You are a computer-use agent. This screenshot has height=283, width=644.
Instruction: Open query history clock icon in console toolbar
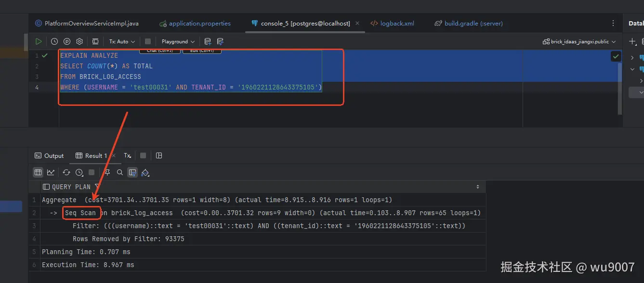click(x=54, y=41)
